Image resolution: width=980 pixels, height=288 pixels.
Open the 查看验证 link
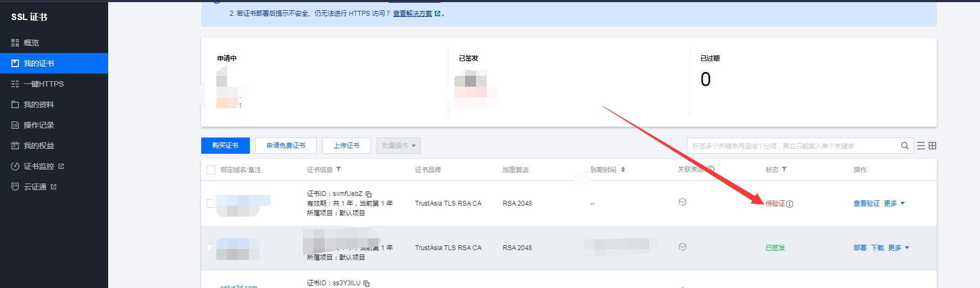pyautogui.click(x=866, y=204)
